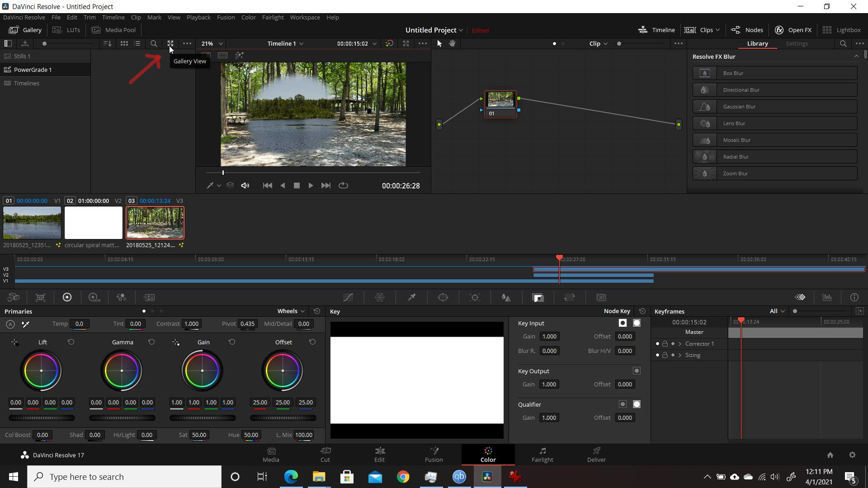Open Project Settings gear icon

pyautogui.click(x=852, y=455)
